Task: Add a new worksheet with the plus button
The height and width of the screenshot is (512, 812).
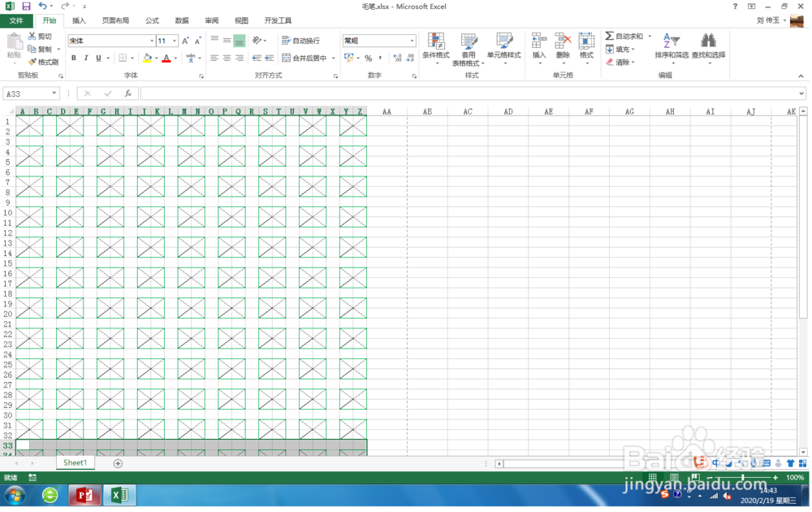Action: pyautogui.click(x=119, y=462)
